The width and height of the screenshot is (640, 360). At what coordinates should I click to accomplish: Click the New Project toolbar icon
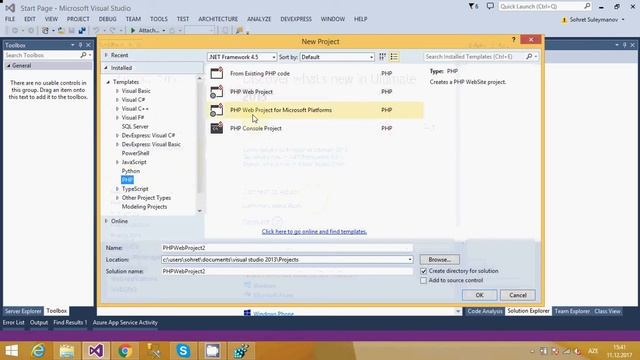tap(45, 30)
